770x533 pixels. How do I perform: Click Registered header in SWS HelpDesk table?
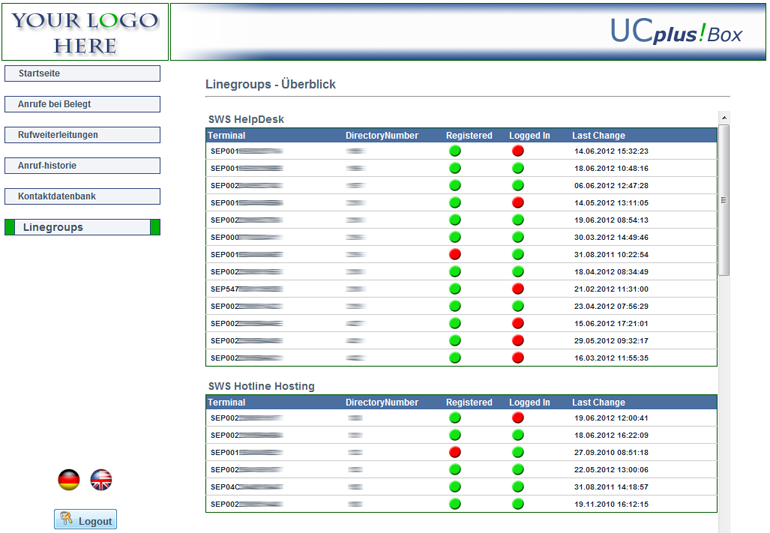tap(469, 136)
